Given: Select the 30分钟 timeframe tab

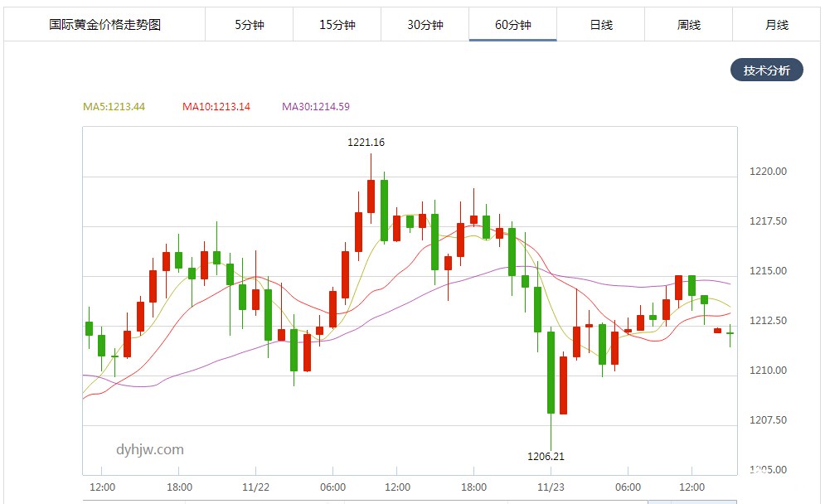Looking at the screenshot, I should click(425, 25).
